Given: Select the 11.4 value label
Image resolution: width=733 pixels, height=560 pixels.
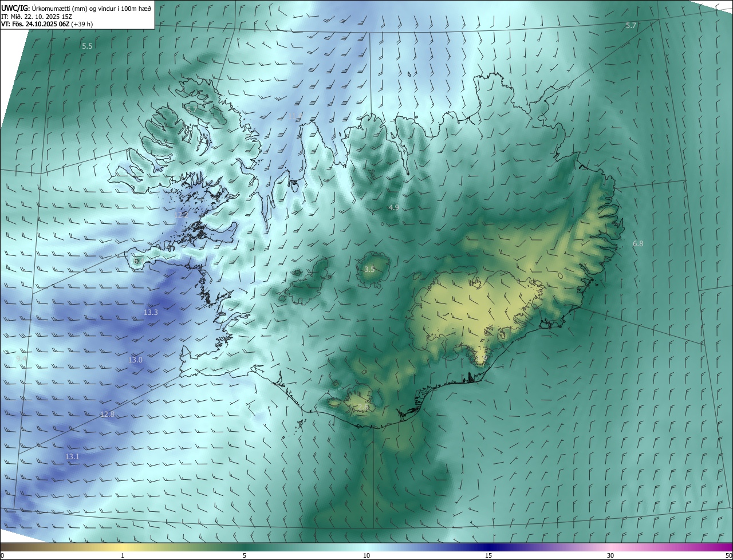Looking at the screenshot, I should click(294, 116).
